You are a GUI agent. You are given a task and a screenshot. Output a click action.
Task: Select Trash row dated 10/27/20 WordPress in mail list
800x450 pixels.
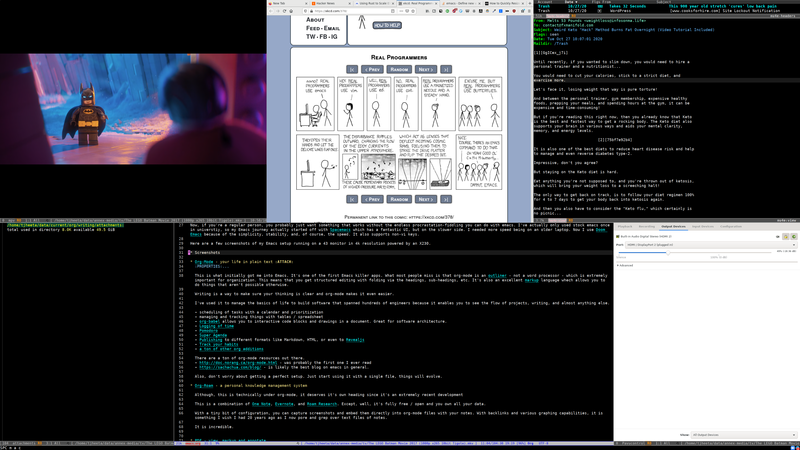click(x=666, y=11)
